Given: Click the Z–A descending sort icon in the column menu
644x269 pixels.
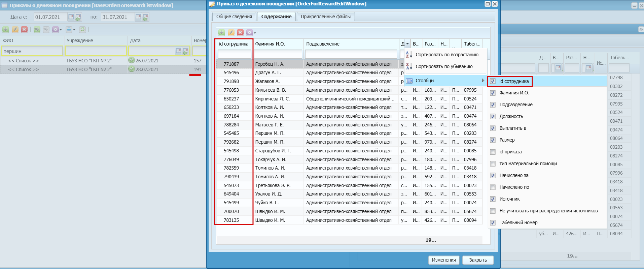Looking at the screenshot, I should 409,66.
